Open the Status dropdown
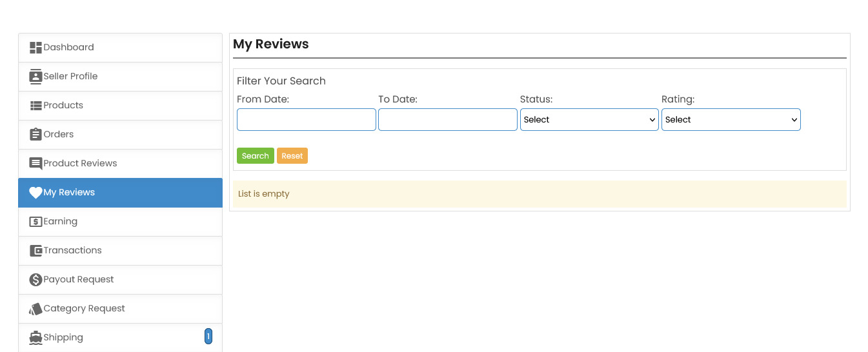This screenshot has width=868, height=352. pyautogui.click(x=589, y=120)
